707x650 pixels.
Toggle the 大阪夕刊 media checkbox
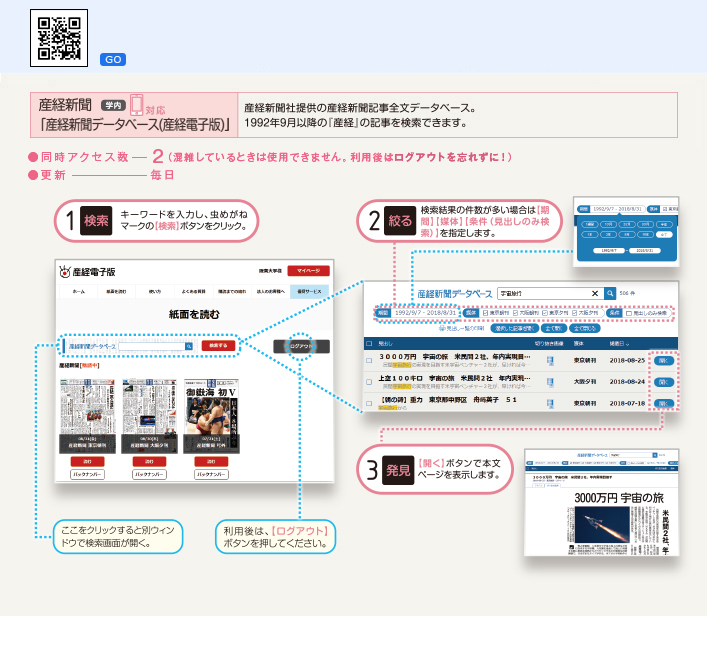tap(574, 313)
